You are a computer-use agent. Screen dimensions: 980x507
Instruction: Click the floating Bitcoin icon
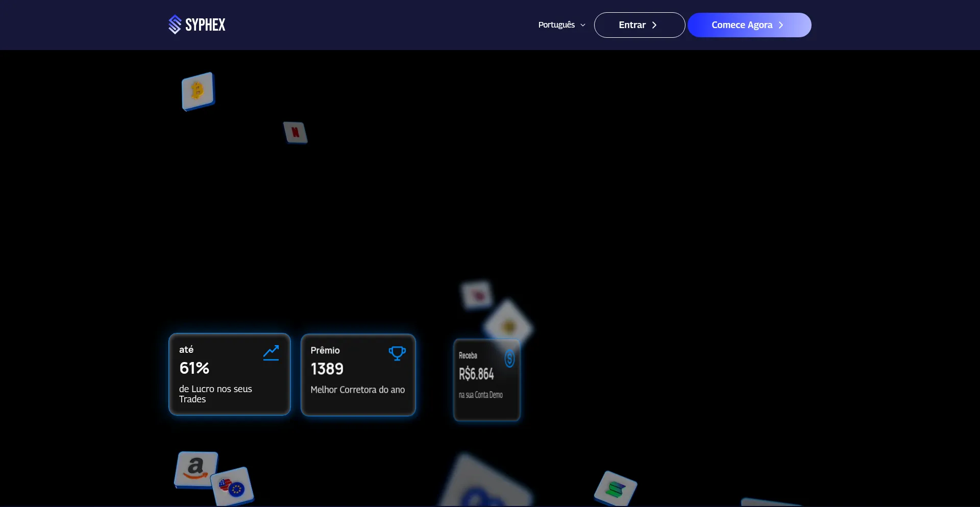coord(198,91)
